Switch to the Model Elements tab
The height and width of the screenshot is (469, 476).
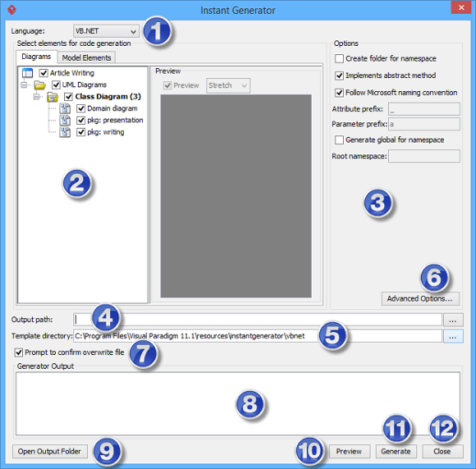(86, 57)
